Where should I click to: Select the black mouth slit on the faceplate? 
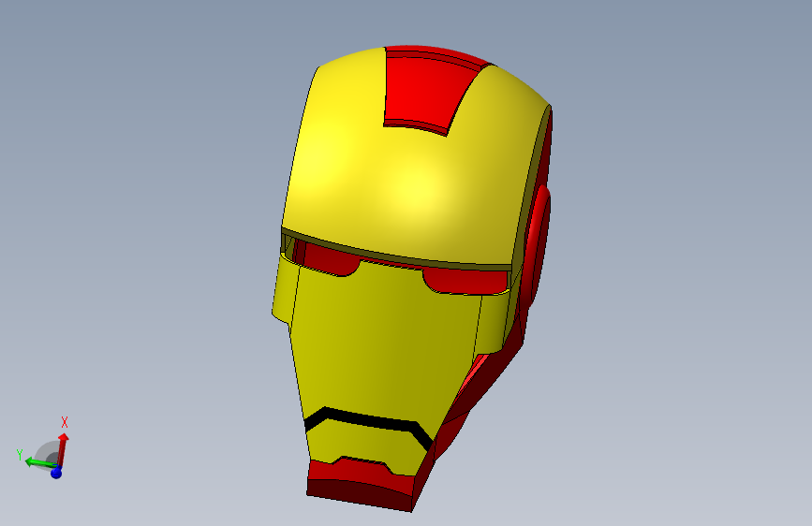coord(369,420)
